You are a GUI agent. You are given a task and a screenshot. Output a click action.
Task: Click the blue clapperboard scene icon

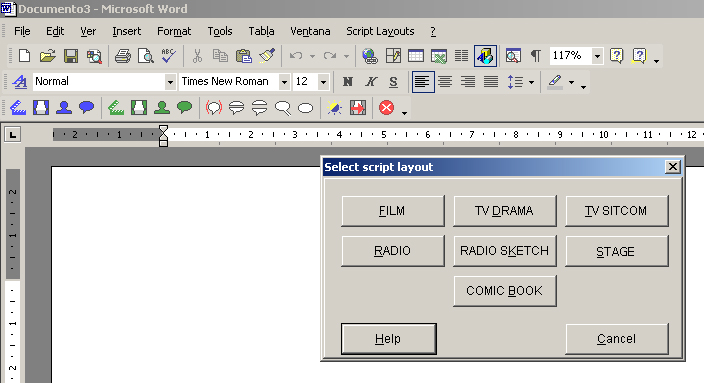[x=18, y=108]
